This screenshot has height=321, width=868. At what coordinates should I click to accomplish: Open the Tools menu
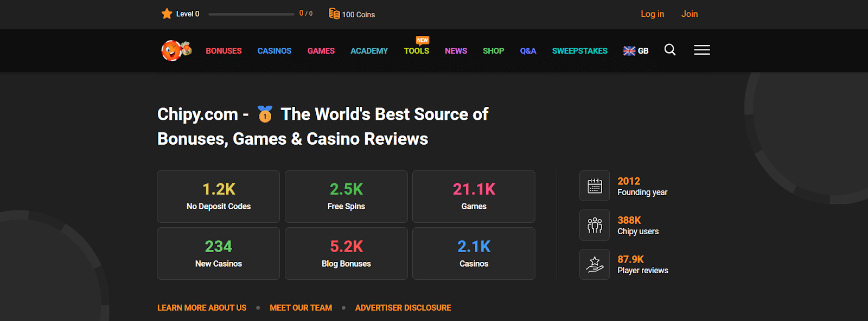point(417,51)
